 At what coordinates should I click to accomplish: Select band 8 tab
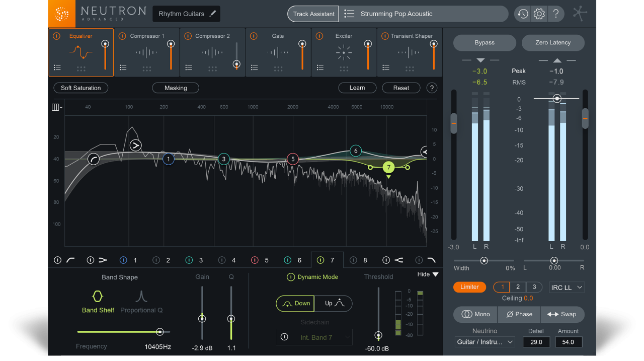point(359,260)
